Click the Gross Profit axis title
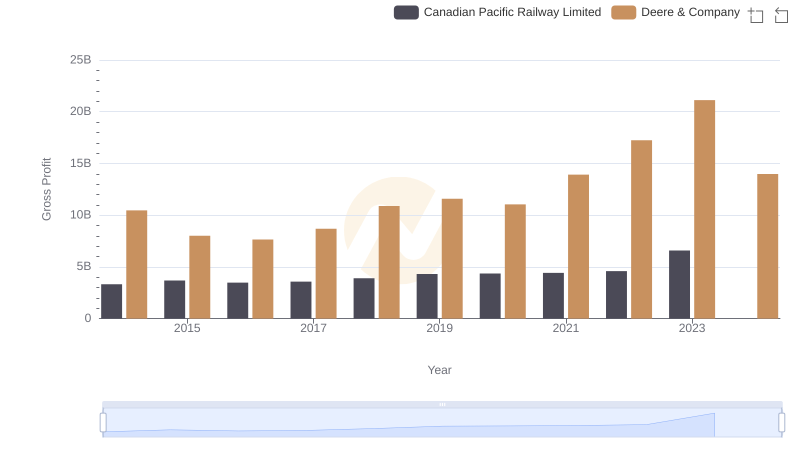This screenshot has height=461, width=800. coord(46,189)
